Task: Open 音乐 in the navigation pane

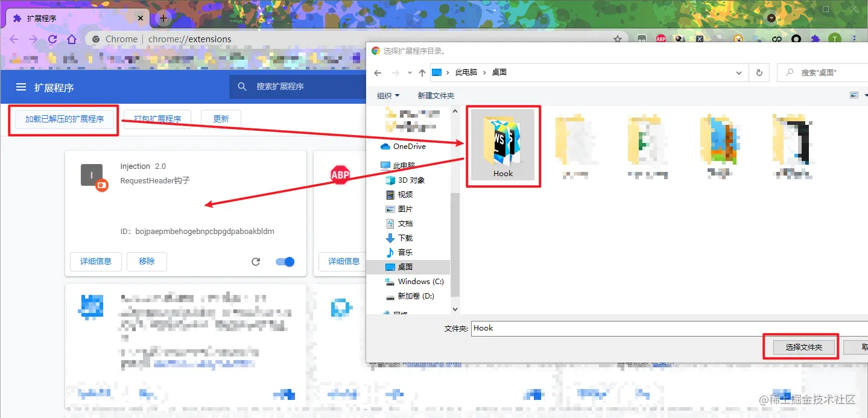Action: point(399,252)
